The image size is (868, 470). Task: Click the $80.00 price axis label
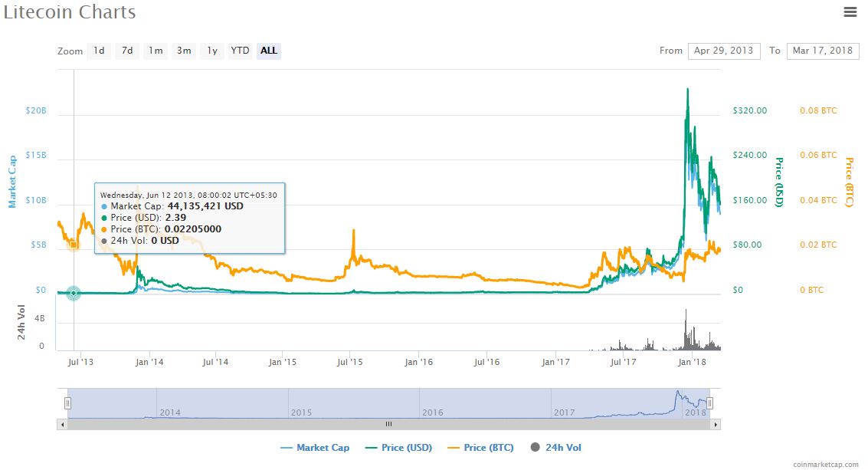coord(747,245)
